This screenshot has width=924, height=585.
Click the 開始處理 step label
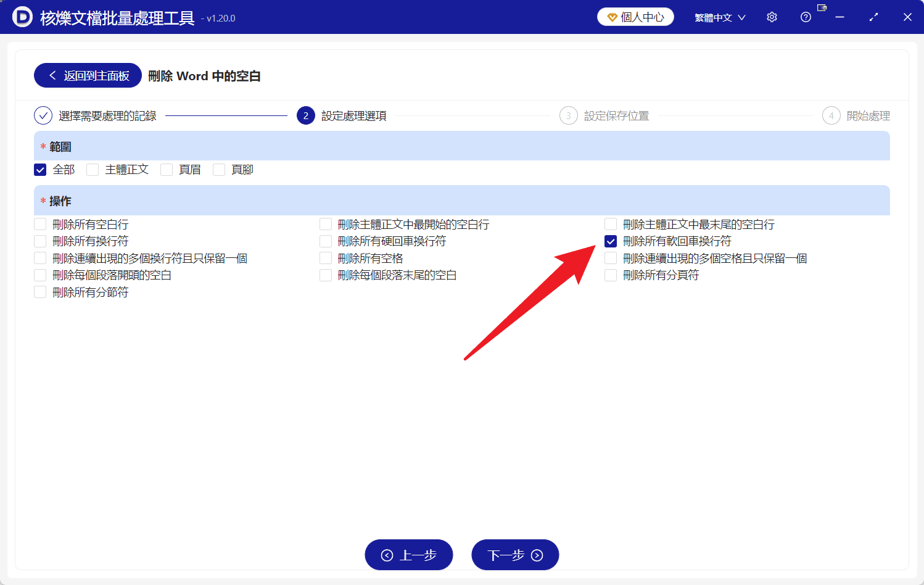click(x=870, y=115)
